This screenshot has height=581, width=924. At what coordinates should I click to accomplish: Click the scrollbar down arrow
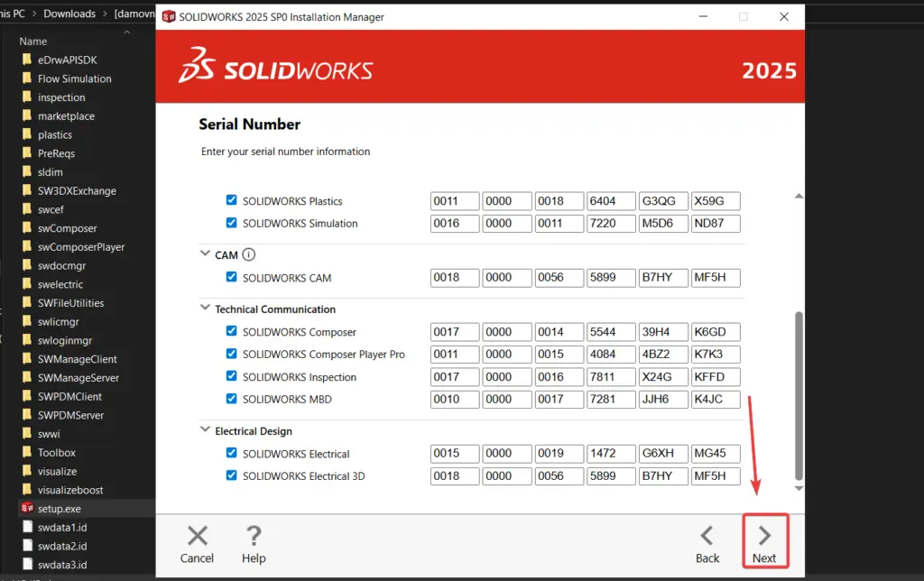[x=799, y=488]
